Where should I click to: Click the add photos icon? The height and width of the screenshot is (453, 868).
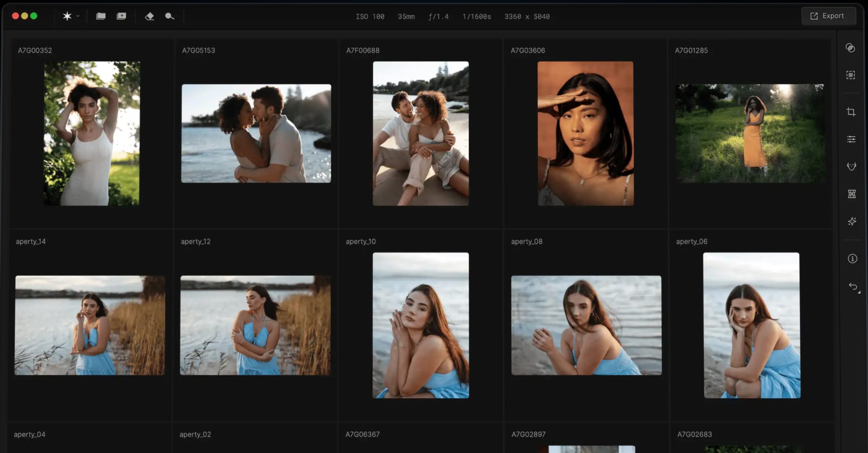pos(121,16)
